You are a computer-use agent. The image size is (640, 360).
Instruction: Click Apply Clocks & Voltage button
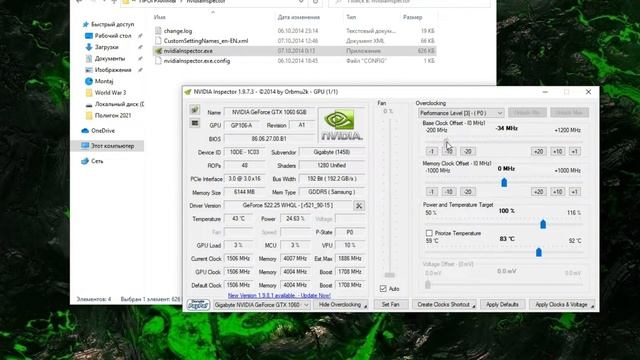[563, 304]
